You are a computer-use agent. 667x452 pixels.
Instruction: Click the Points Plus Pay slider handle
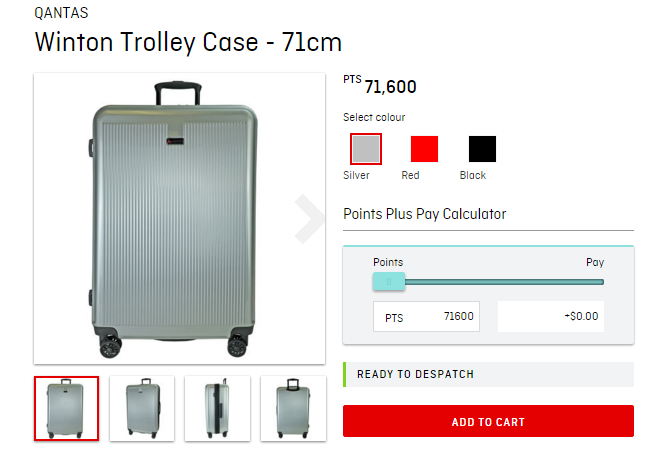tap(389, 281)
